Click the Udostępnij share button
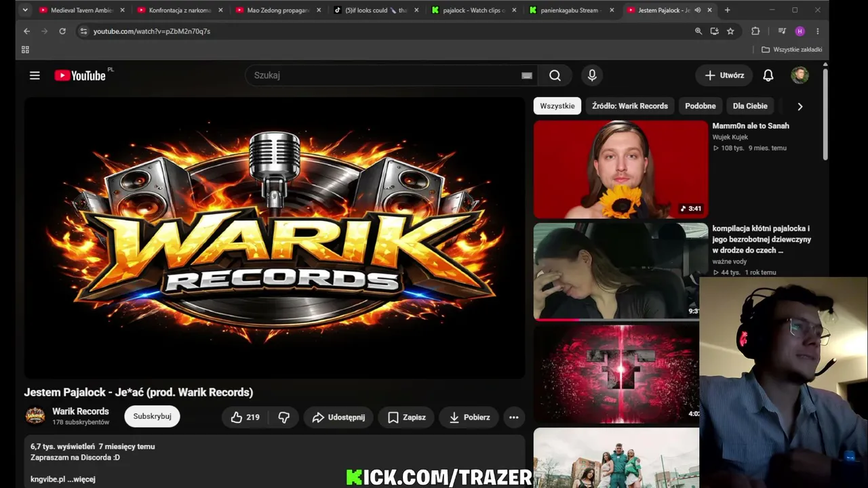This screenshot has height=488, width=868. click(338, 417)
